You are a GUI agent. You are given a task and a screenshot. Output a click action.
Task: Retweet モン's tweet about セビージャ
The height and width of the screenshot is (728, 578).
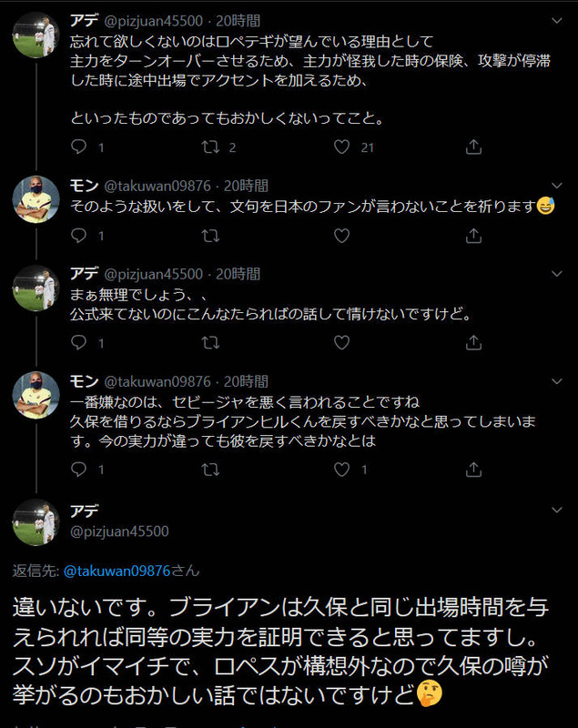tap(209, 469)
